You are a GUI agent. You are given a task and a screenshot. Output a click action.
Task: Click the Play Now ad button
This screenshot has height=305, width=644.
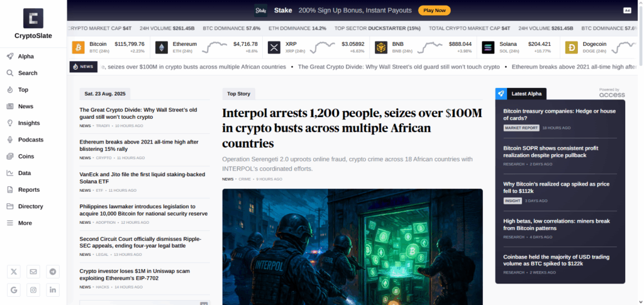434,10
